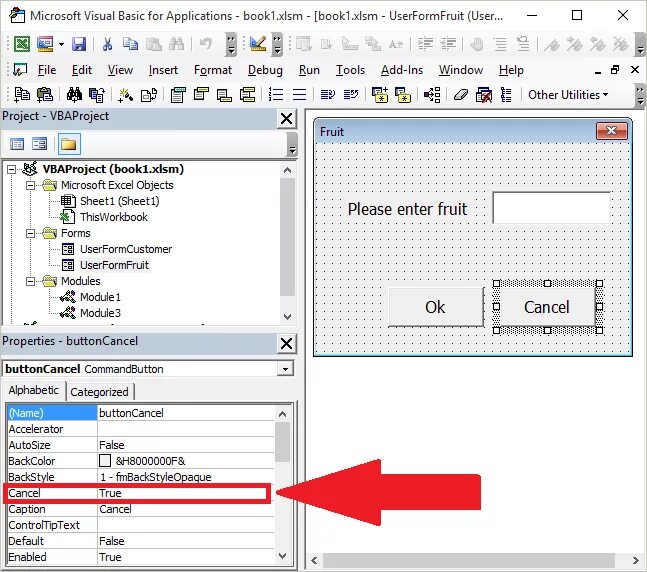This screenshot has width=647, height=572.
Task: Click the Enabled property value True
Action: pyautogui.click(x=110, y=557)
